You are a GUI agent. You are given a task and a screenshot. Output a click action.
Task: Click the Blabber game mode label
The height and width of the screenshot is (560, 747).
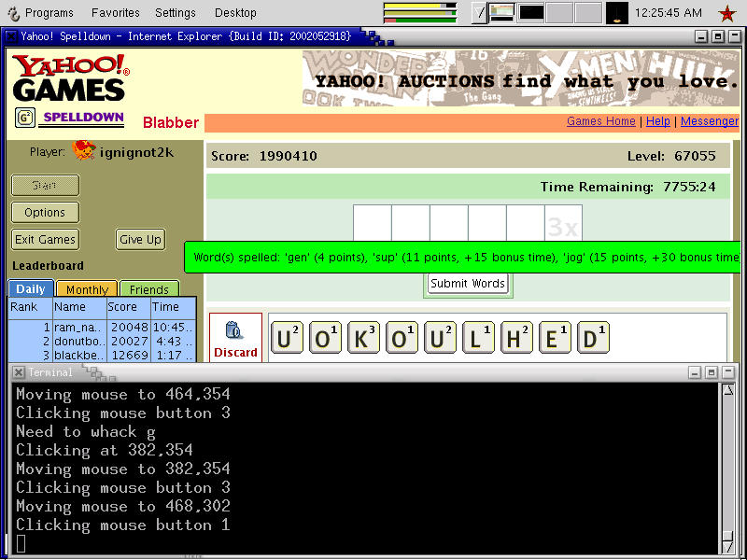[171, 122]
